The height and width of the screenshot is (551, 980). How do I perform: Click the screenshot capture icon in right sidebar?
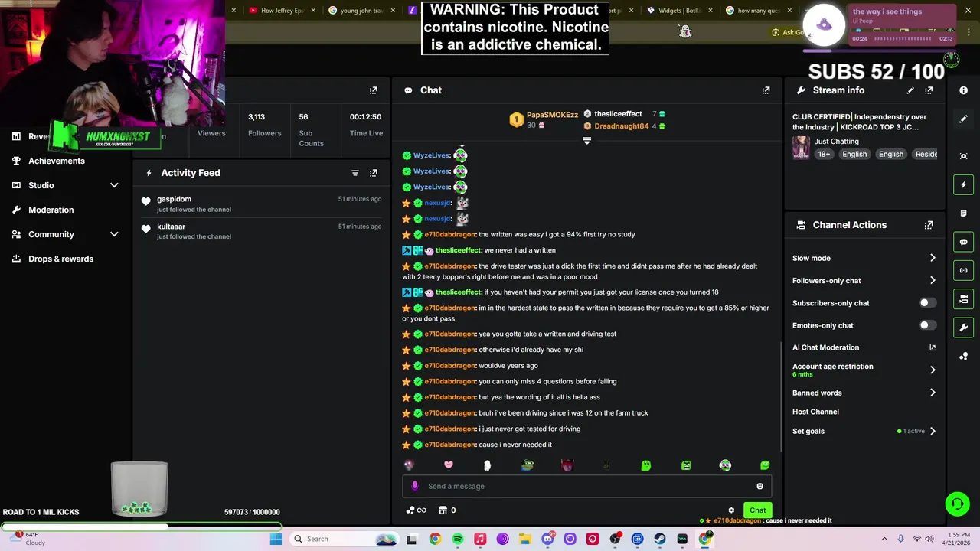964,156
